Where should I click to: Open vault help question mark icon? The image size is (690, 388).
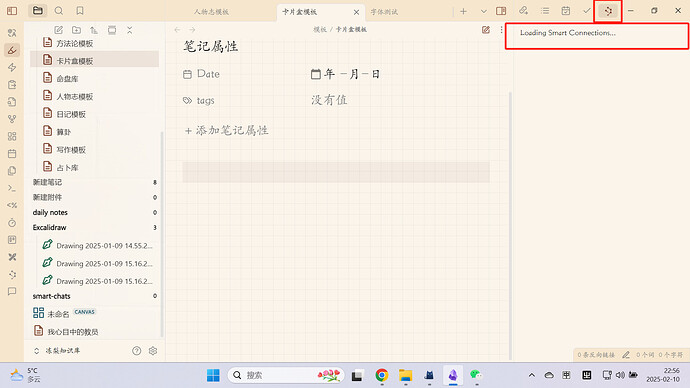(x=136, y=351)
